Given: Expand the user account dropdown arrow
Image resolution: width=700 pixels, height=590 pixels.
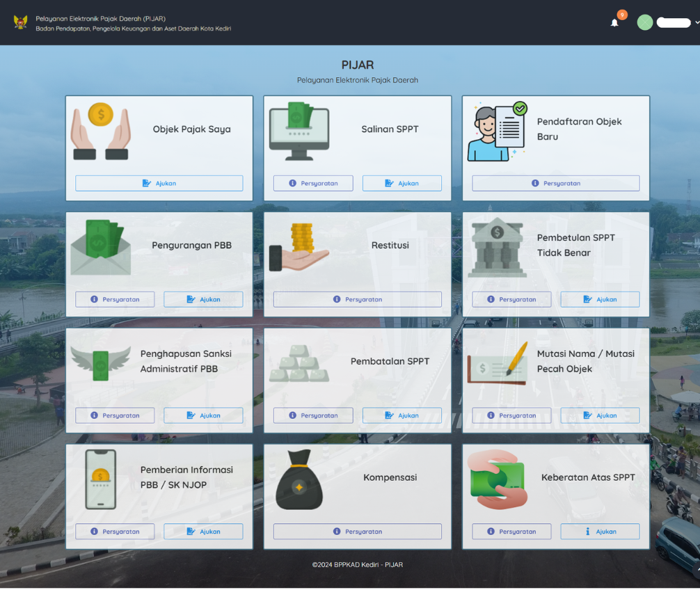Looking at the screenshot, I should (x=697, y=23).
